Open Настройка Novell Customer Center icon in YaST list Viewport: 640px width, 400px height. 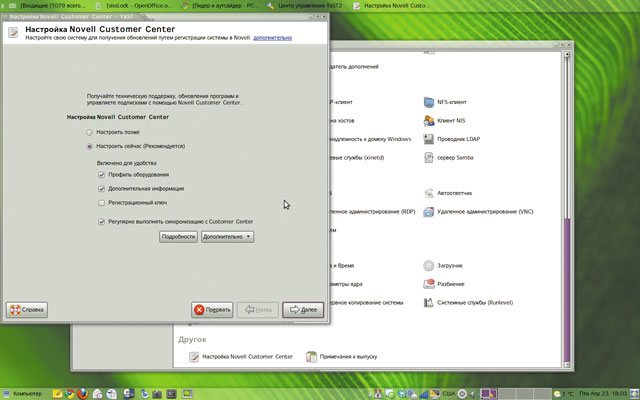(193, 357)
